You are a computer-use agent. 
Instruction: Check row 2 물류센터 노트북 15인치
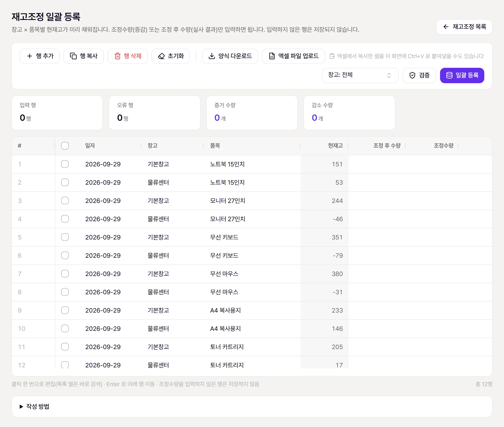[65, 182]
